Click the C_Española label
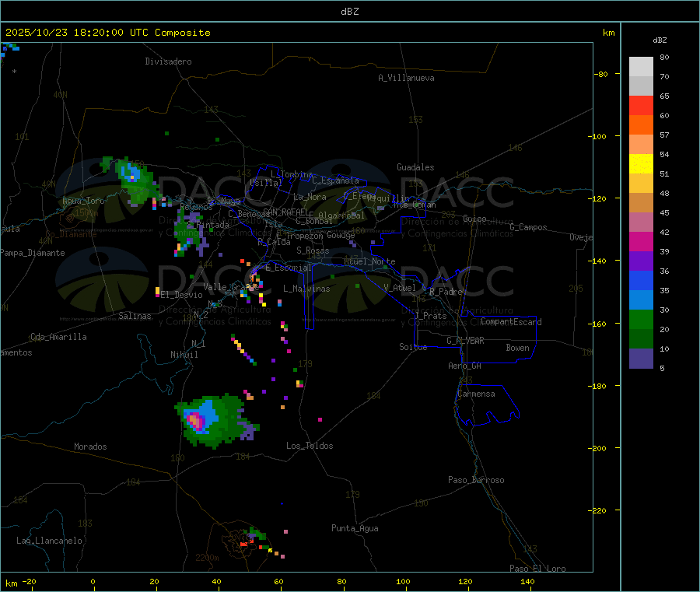 click(335, 180)
